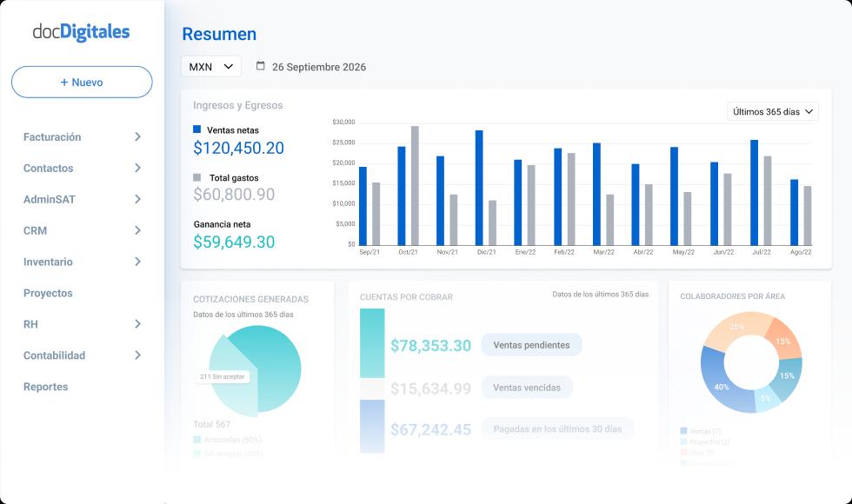Expand the Inventario chevron arrow
Image resolution: width=852 pixels, height=504 pixels.
coord(137,262)
